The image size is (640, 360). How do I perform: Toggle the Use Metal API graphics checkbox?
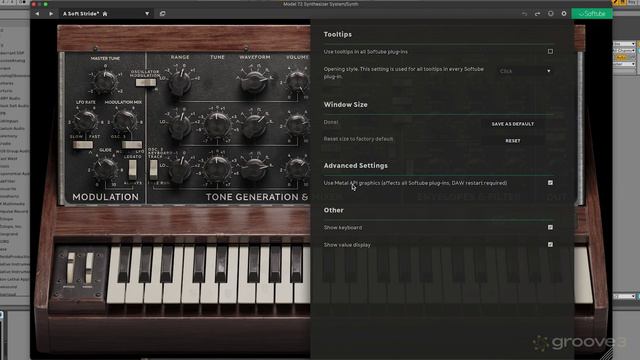(550, 183)
